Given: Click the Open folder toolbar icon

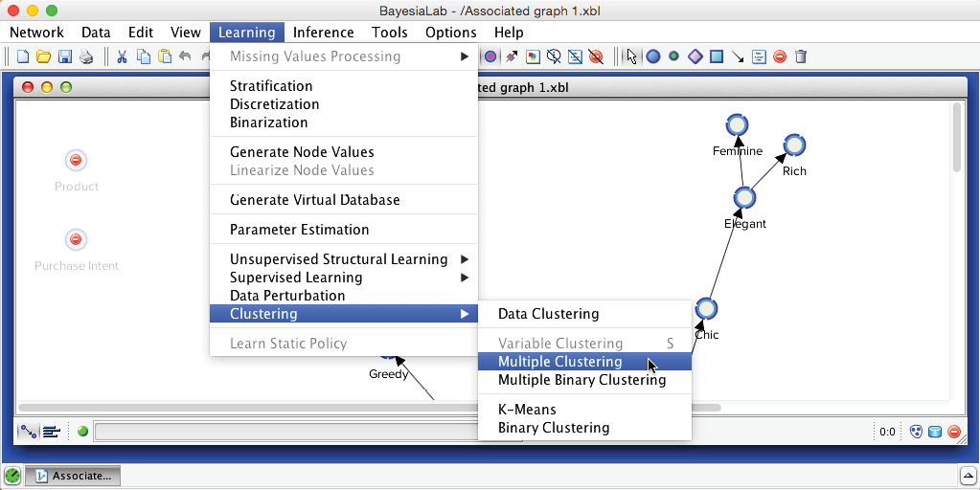Looking at the screenshot, I should pyautogui.click(x=44, y=56).
